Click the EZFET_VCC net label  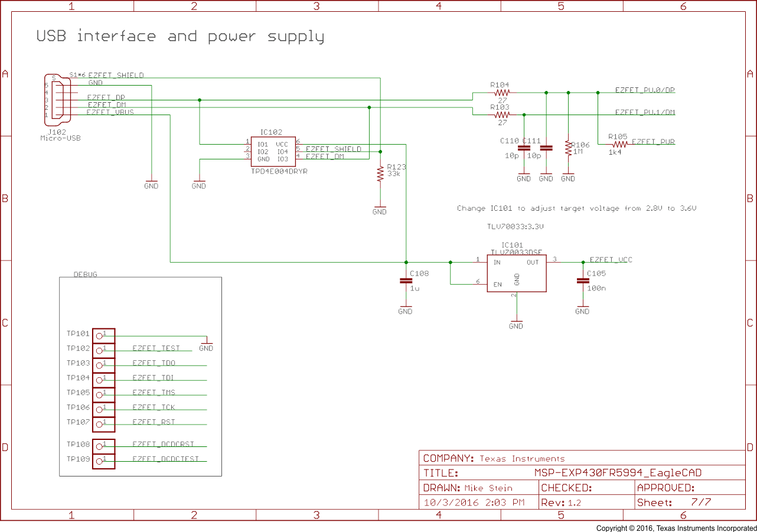(611, 260)
